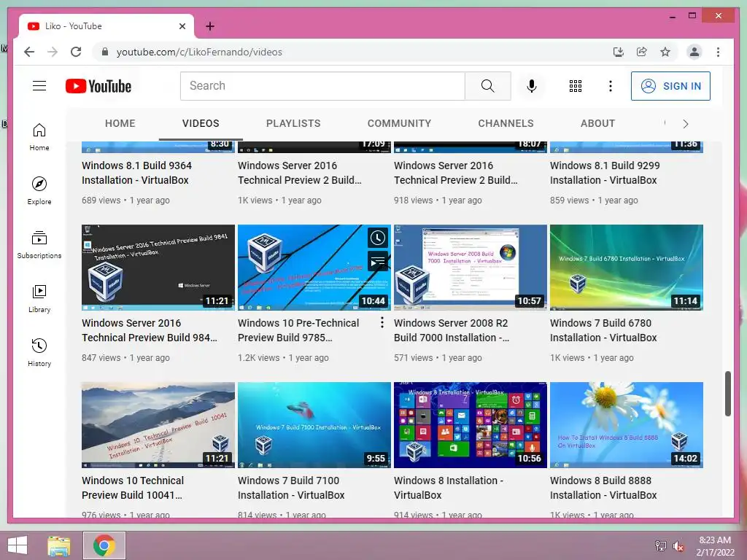The width and height of the screenshot is (747, 560).
Task: Click the search magnifier button
Action: [x=487, y=86]
